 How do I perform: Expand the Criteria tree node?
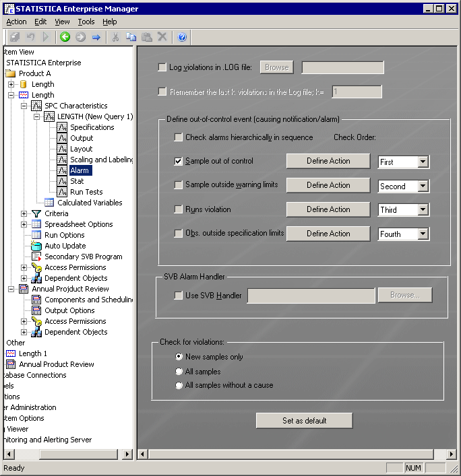[24, 213]
